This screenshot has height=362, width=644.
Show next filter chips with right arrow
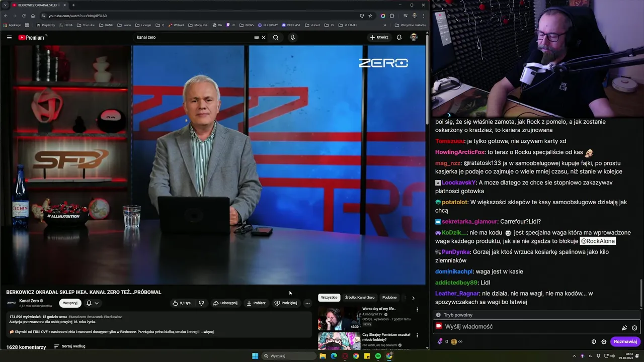[x=414, y=298]
